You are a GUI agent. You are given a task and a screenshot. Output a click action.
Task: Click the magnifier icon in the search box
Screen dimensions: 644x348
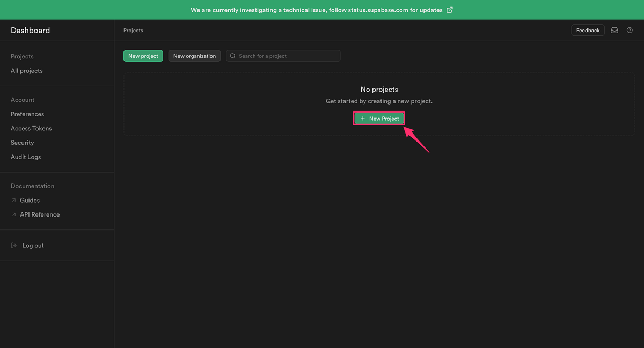233,56
